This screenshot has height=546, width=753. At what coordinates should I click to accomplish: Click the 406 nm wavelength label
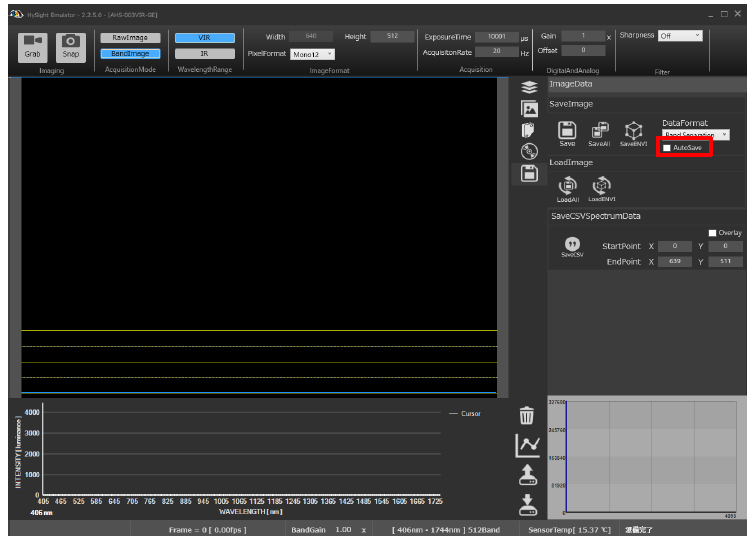coord(41,513)
